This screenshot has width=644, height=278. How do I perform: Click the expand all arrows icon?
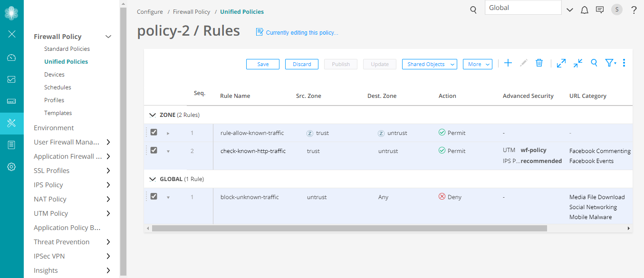coord(561,63)
